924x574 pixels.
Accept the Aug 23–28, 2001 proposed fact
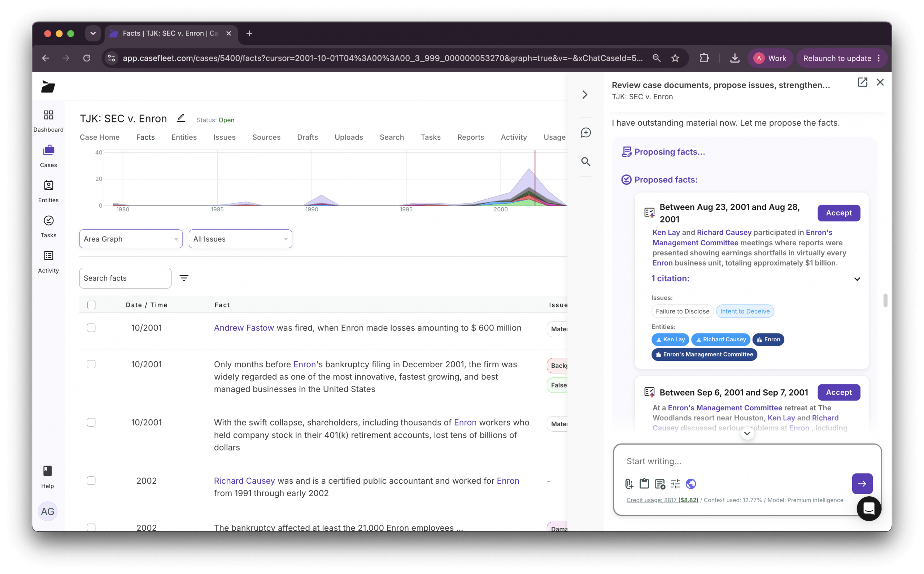(839, 213)
